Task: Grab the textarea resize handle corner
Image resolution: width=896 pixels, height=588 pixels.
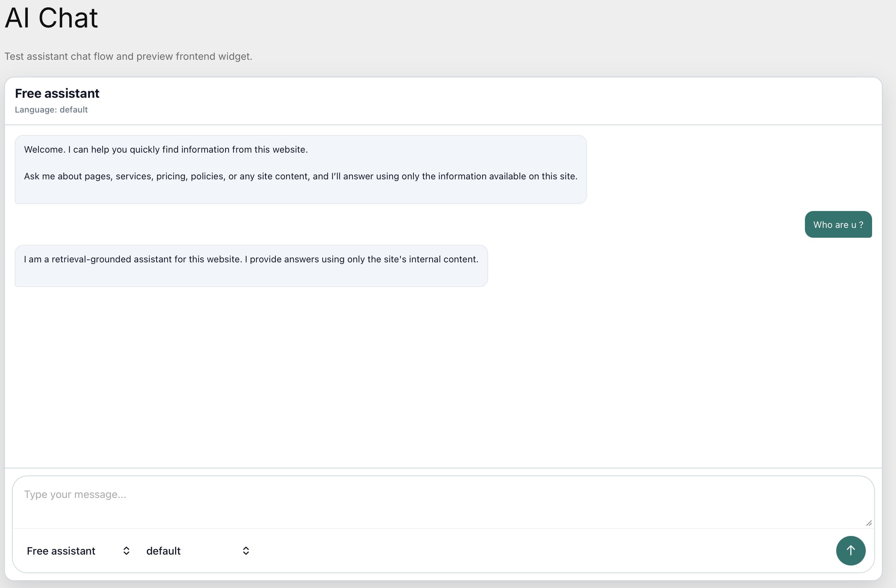Action: (x=869, y=523)
